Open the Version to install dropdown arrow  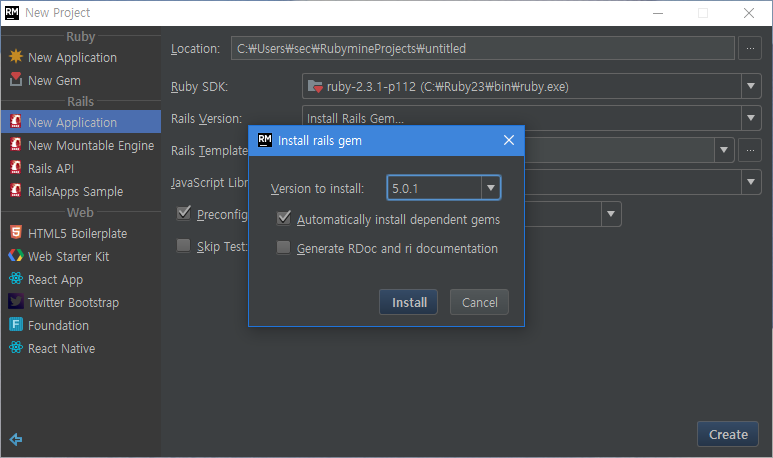coord(491,188)
